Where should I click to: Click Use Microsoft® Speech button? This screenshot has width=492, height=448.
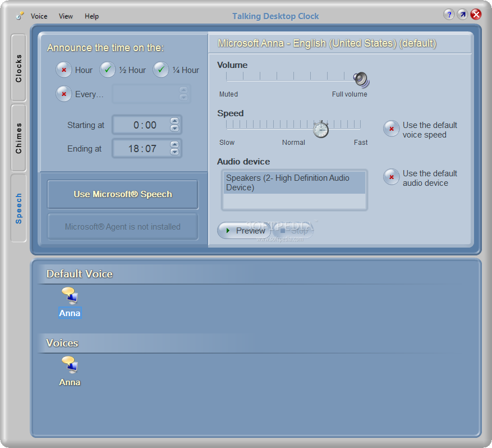[123, 194]
